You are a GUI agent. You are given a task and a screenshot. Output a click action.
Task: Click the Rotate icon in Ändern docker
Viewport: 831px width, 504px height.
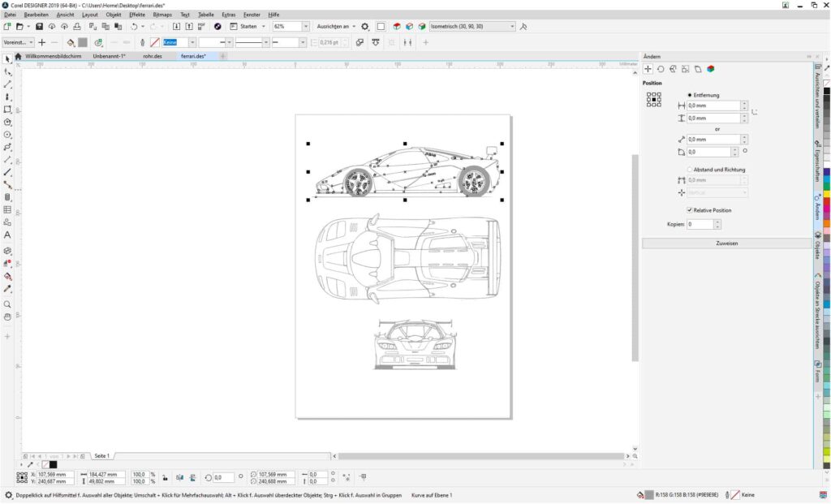click(x=661, y=69)
